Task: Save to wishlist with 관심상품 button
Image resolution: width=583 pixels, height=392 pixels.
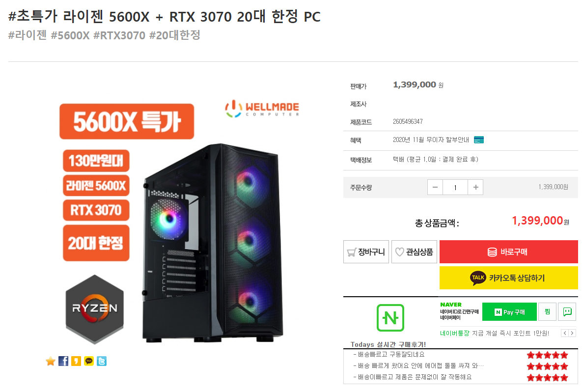Action: (x=414, y=252)
